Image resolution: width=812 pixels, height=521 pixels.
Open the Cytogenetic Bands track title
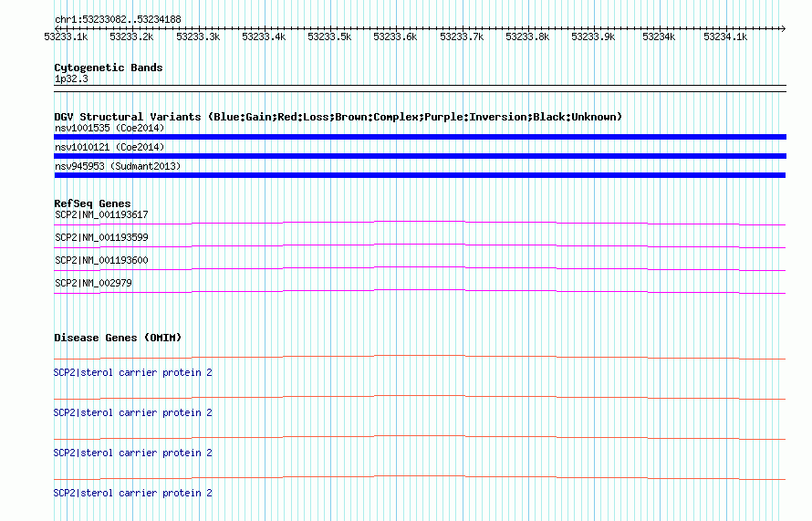coord(109,68)
